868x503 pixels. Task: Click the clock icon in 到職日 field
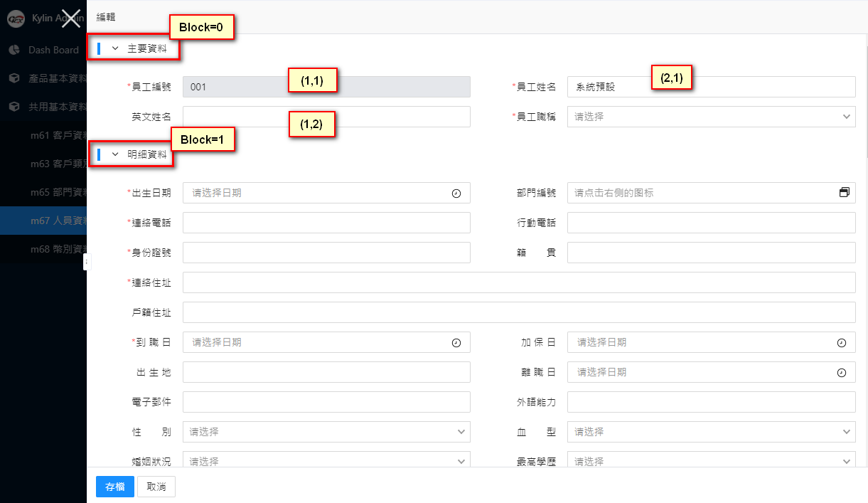pyautogui.click(x=456, y=343)
